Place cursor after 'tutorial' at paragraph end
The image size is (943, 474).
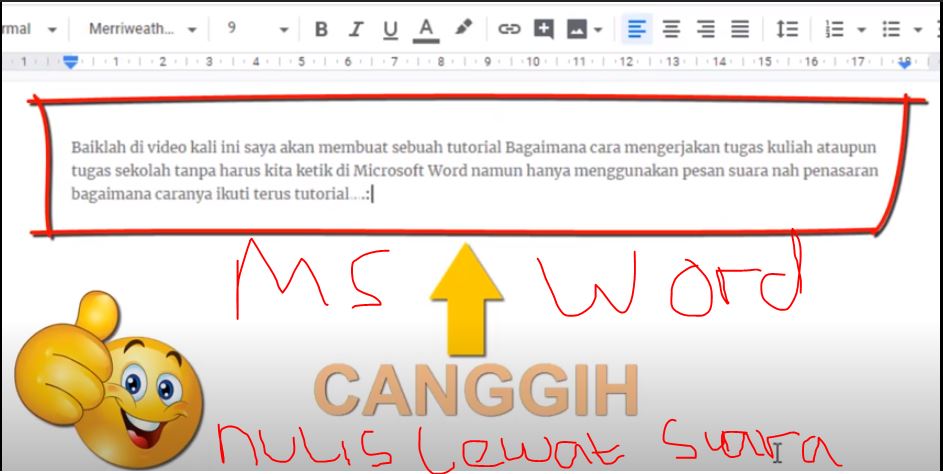point(349,194)
